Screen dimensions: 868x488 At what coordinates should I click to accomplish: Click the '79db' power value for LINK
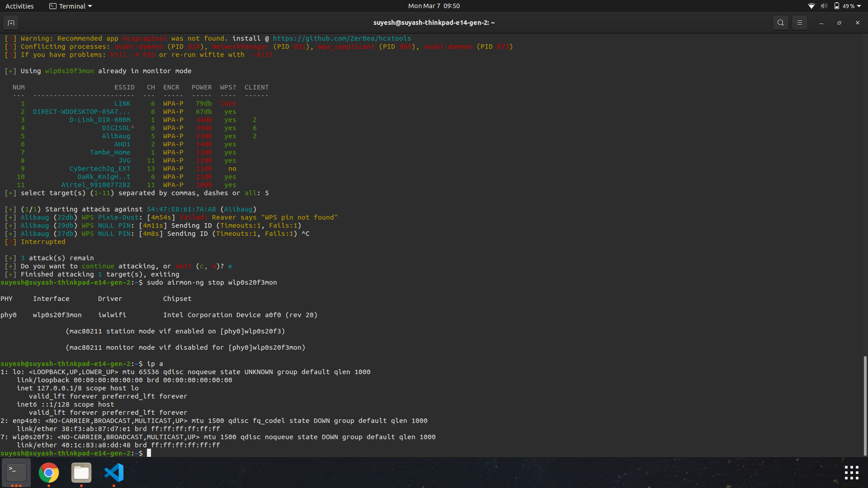pos(203,103)
